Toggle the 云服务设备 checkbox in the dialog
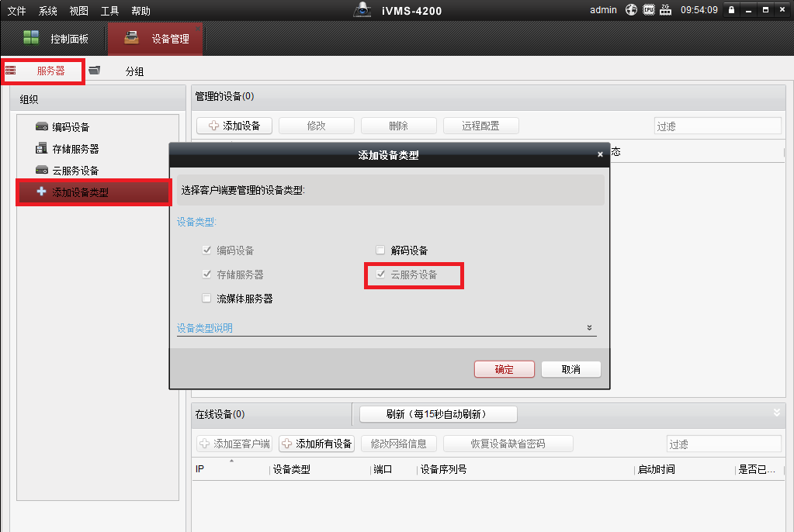 pos(380,275)
